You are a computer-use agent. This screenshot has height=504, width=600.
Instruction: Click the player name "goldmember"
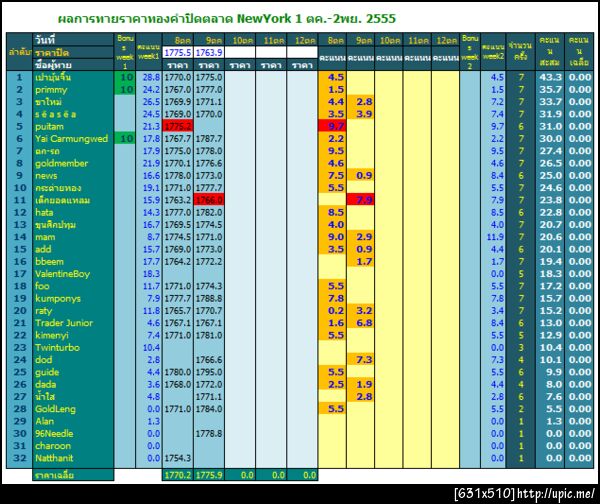[x=61, y=163]
